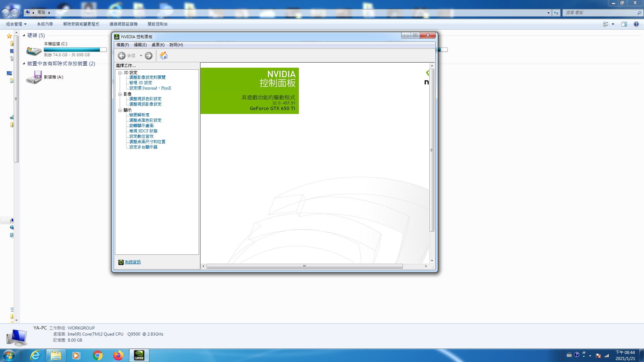Collapse the 3D 設定 tree node
The width and height of the screenshot is (644, 362).
[120, 73]
